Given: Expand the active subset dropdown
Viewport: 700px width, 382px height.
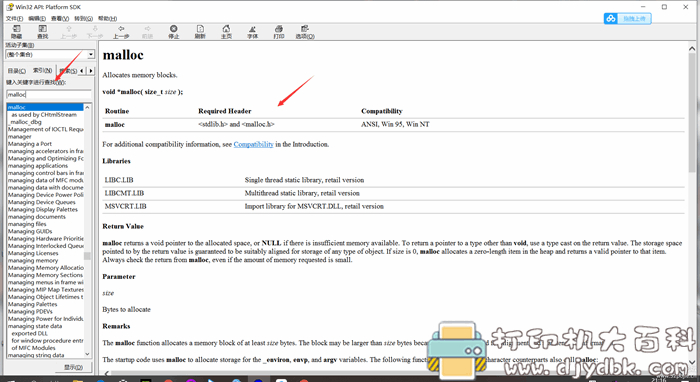Looking at the screenshot, I should pos(91,54).
